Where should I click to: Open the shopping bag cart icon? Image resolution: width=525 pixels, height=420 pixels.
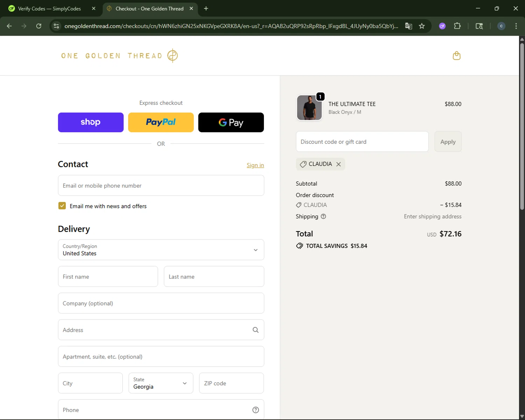pos(456,56)
